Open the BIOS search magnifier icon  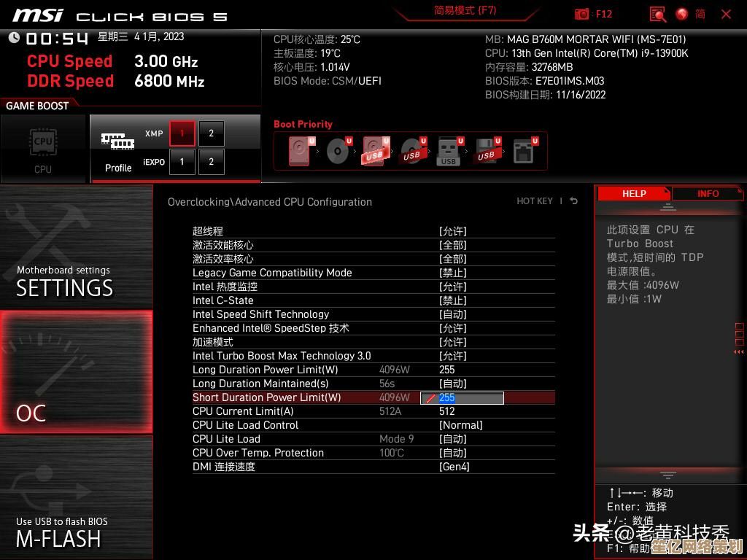658,14
